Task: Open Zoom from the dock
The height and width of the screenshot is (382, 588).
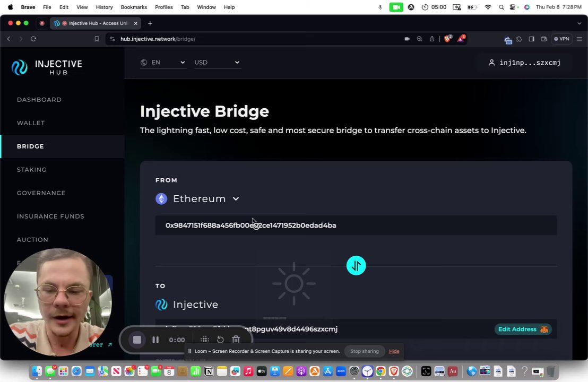Action: (x=341, y=371)
